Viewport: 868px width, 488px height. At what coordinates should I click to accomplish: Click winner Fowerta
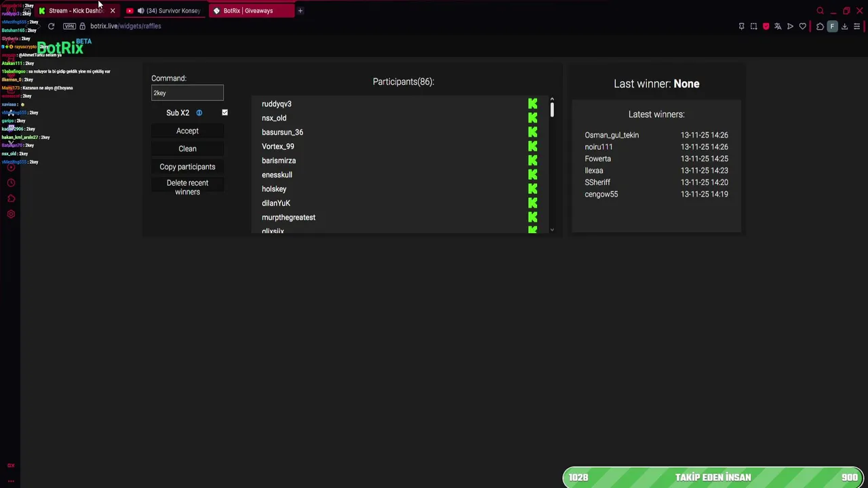pyautogui.click(x=598, y=159)
